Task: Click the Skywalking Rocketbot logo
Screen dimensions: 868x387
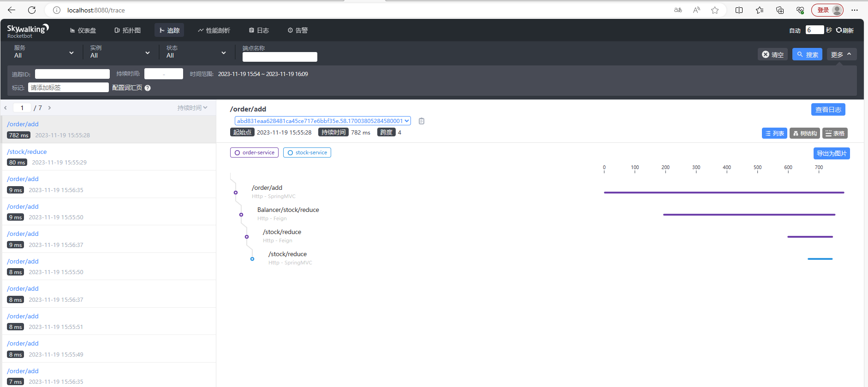Action: pos(28,30)
